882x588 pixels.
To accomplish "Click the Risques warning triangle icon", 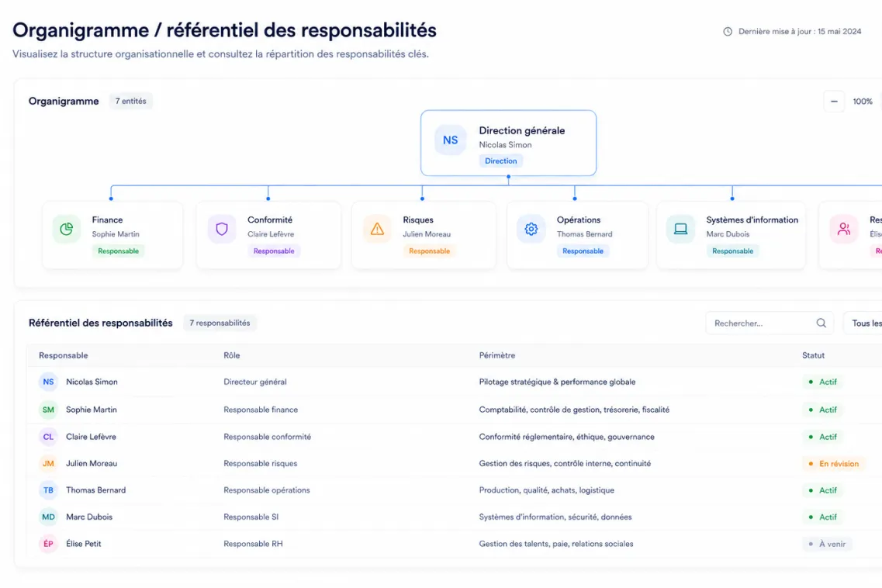I will click(x=377, y=229).
